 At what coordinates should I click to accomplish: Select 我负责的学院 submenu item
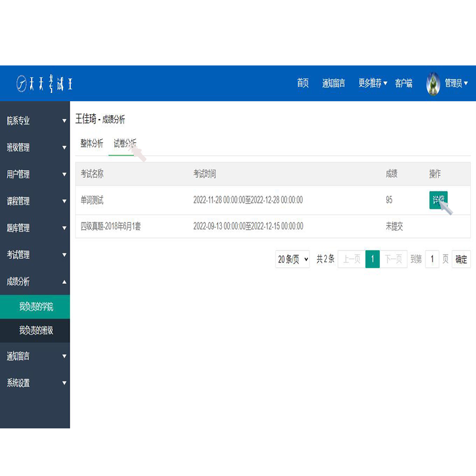[x=35, y=306]
